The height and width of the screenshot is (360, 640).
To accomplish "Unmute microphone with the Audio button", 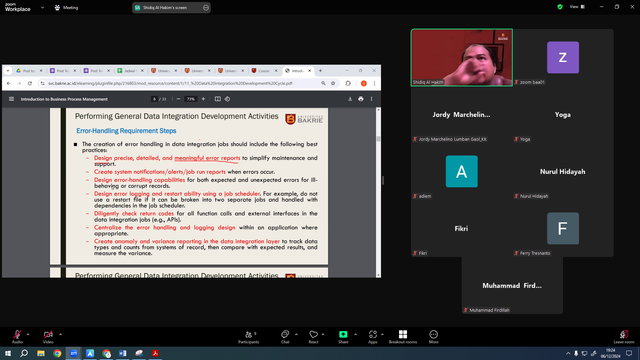I will click(17, 337).
